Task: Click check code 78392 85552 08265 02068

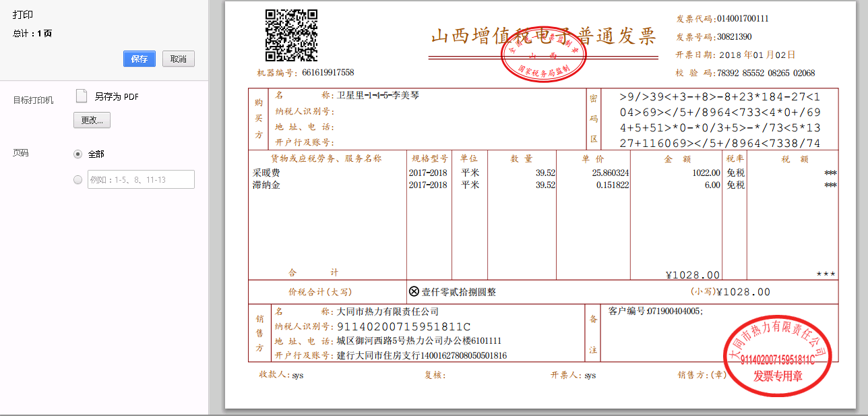Action: pos(766,73)
